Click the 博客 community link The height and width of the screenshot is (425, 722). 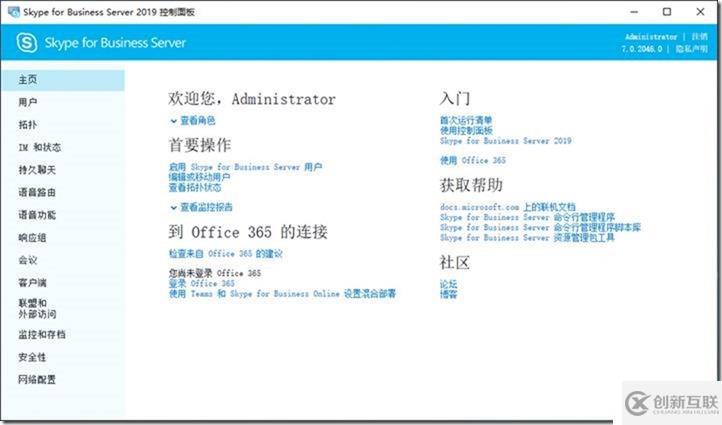pyautogui.click(x=448, y=294)
